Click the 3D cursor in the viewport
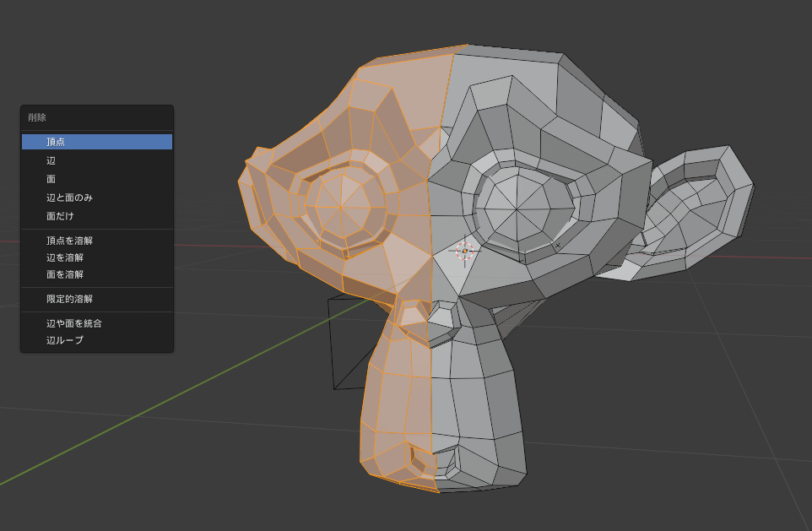The image size is (812, 531). tap(464, 251)
